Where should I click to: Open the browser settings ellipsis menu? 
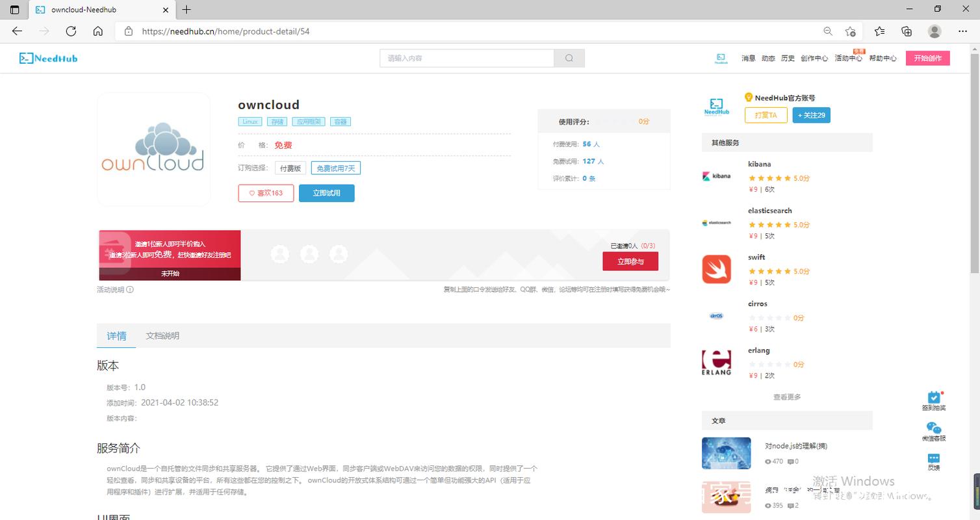pos(963,31)
